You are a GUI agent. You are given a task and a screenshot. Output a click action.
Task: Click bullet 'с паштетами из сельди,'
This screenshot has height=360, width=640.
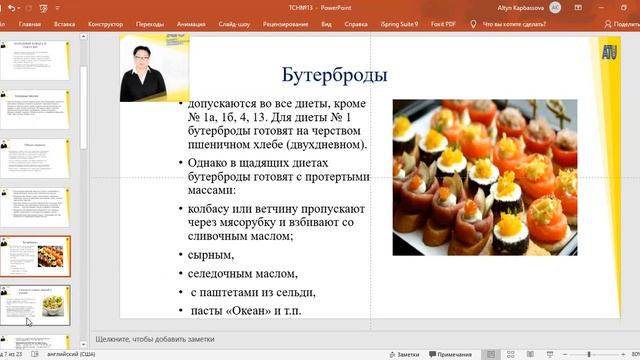pos(253,293)
